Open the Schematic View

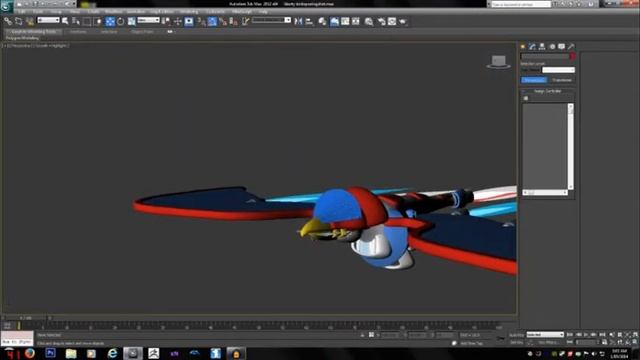click(356, 21)
